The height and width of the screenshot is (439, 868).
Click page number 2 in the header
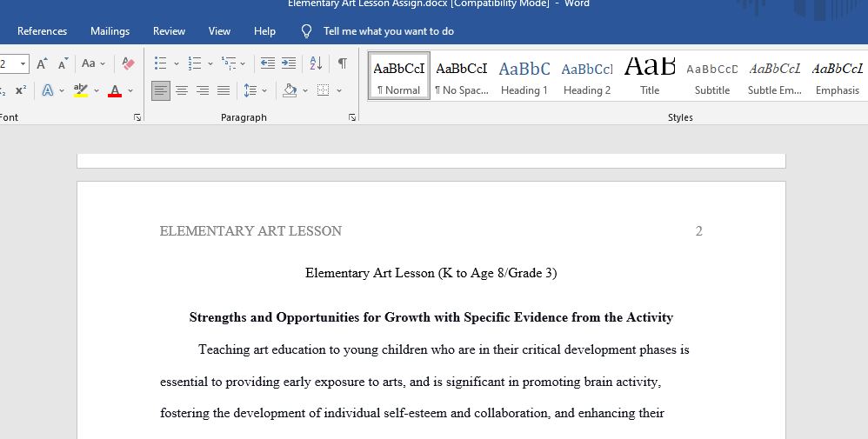pyautogui.click(x=698, y=231)
